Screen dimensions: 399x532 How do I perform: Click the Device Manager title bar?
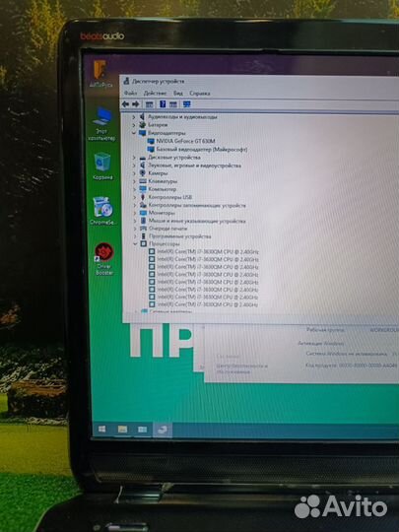(x=259, y=82)
